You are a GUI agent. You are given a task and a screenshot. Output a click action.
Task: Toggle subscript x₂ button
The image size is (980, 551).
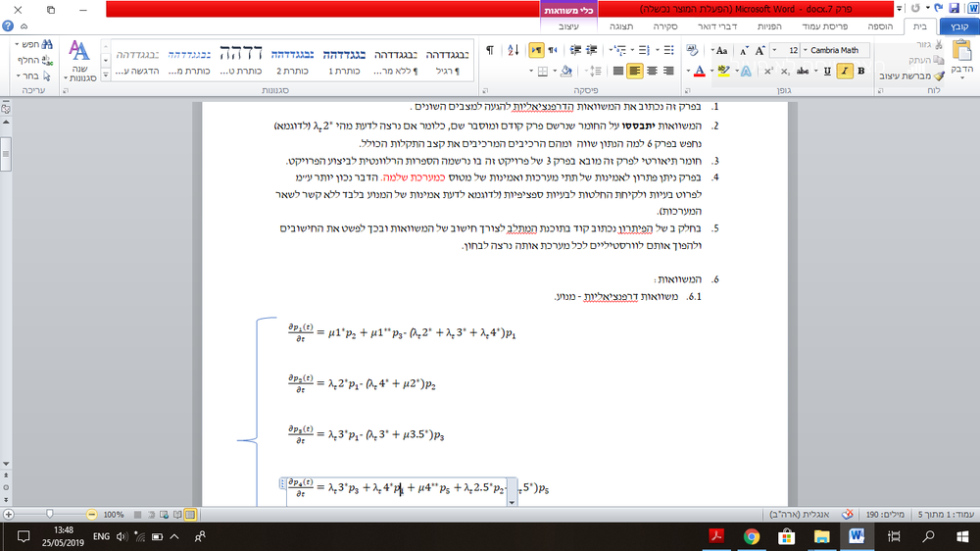point(785,72)
